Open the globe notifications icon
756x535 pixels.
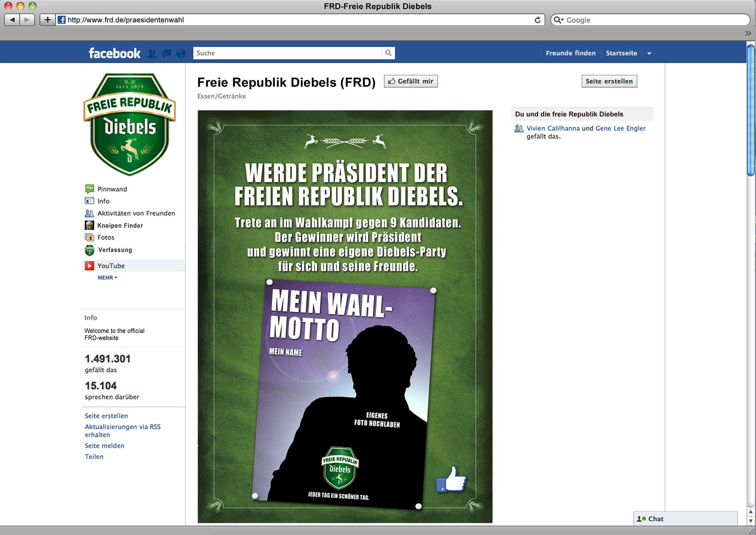pos(181,54)
